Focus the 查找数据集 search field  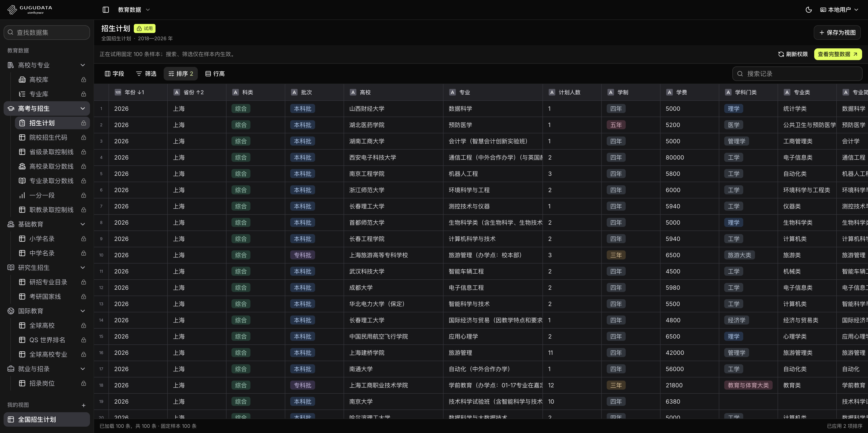click(x=47, y=32)
